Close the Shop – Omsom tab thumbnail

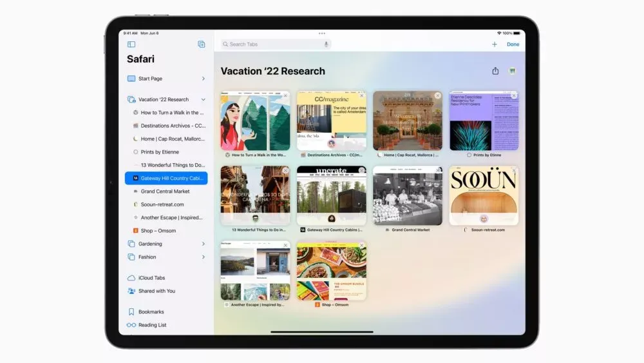(x=362, y=246)
